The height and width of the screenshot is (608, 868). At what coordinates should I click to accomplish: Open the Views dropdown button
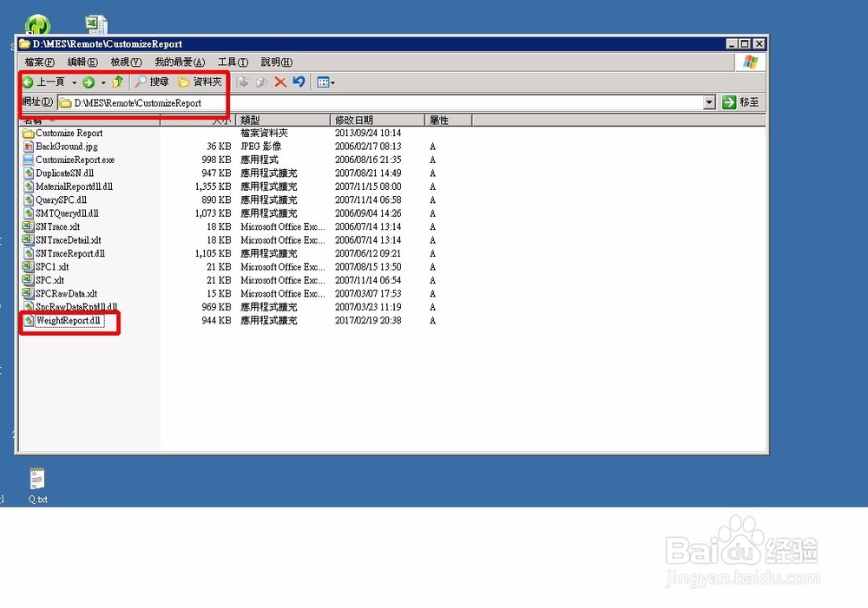(325, 82)
